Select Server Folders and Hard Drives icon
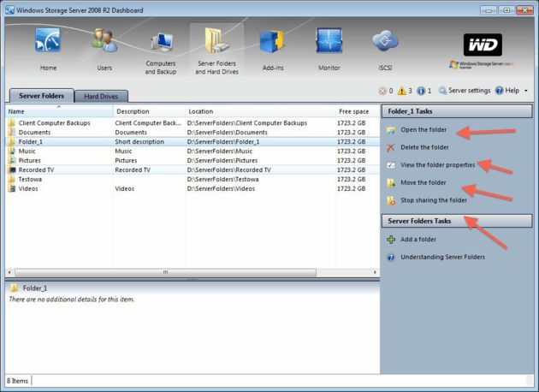Image resolution: width=539 pixels, height=392 pixels. pyautogui.click(x=216, y=40)
